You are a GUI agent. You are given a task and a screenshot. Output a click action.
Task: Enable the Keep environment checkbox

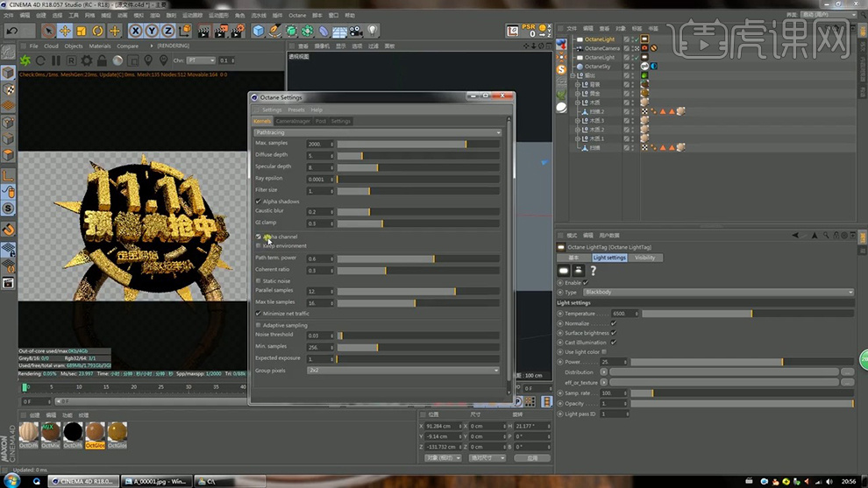(258, 245)
